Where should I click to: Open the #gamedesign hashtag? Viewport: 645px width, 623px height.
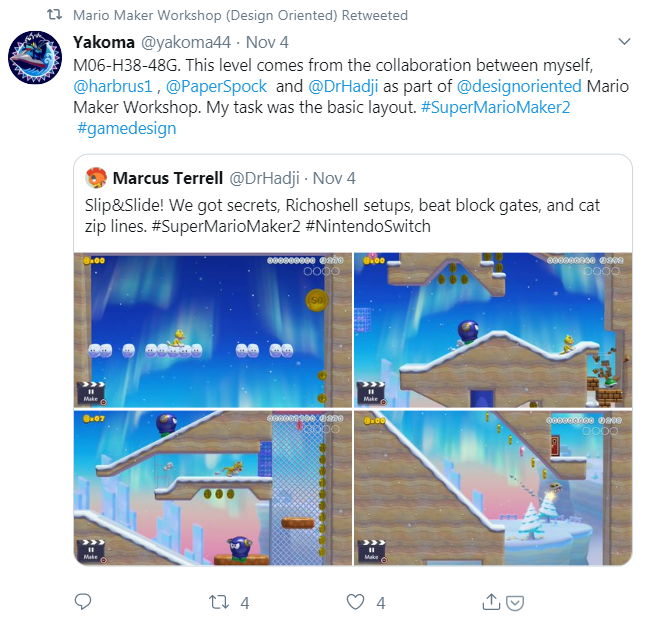pyautogui.click(x=127, y=128)
